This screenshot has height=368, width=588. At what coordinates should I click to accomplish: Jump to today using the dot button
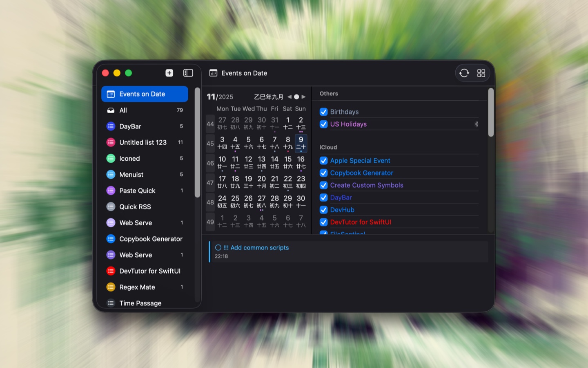tap(296, 97)
